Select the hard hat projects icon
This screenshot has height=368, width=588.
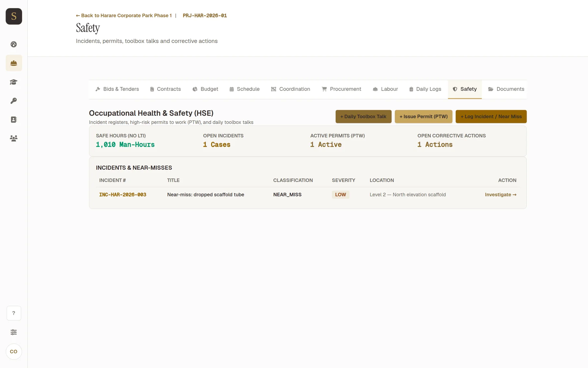tap(14, 63)
